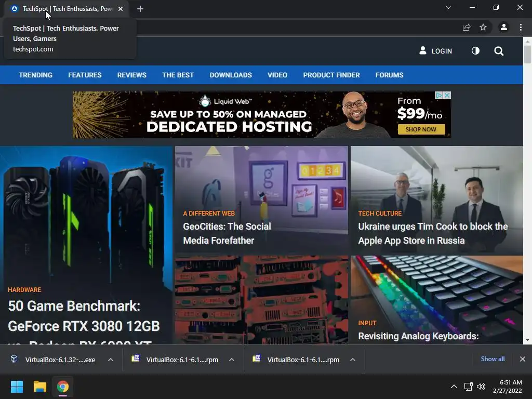The height and width of the screenshot is (399, 532).
Task: Open Revisiting Analog Keyboards article
Action: (x=418, y=336)
